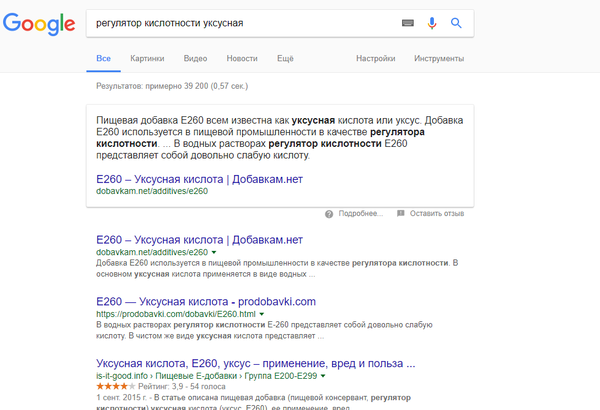Open the featured snippet link E260 – Уксусная кислота
Screen dimensions: 600x410
[x=199, y=178]
